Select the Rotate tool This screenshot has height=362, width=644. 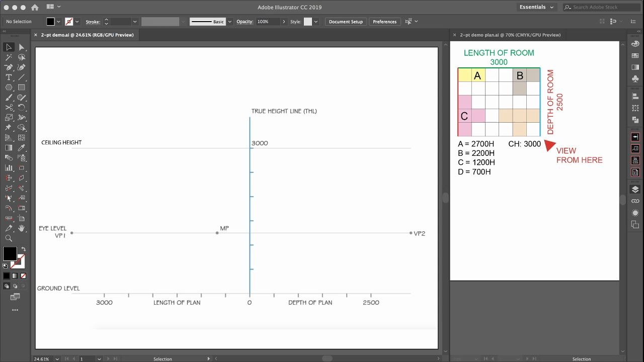coord(22,108)
